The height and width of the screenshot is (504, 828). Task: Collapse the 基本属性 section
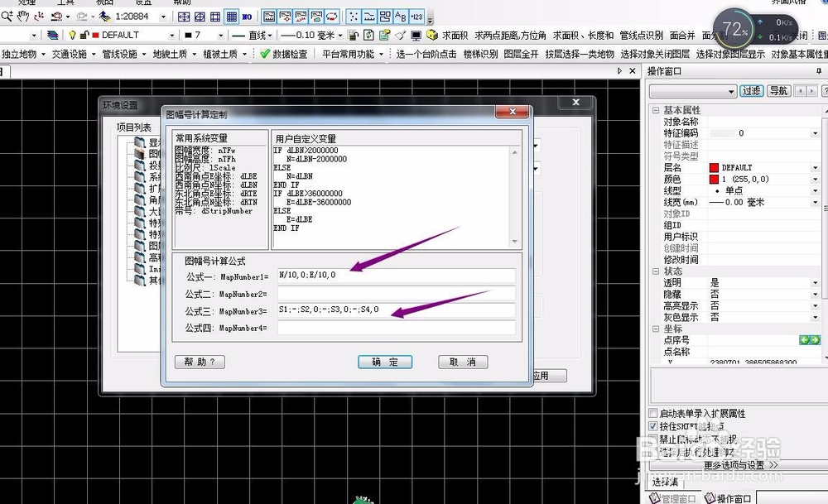click(656, 110)
